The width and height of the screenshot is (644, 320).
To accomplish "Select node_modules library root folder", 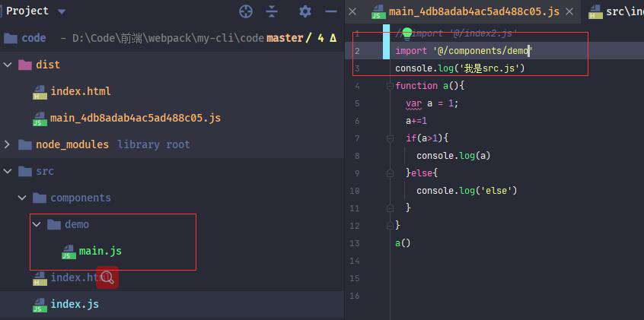I will point(72,144).
